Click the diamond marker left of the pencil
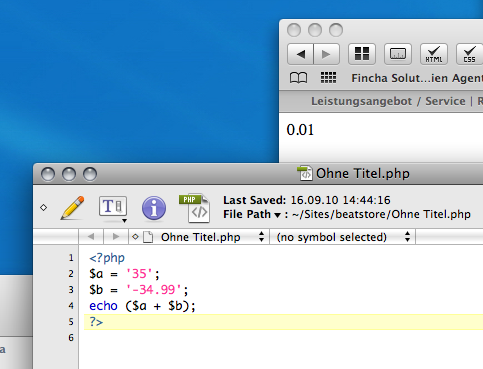Viewport: 483px width, 369px height. click(x=44, y=207)
